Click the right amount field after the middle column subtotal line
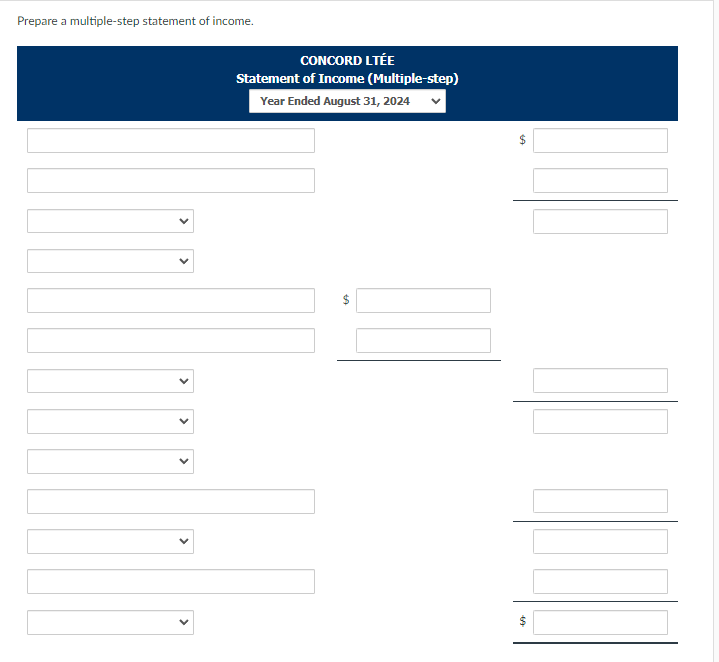Viewport: 719px width, 662px height. click(600, 381)
